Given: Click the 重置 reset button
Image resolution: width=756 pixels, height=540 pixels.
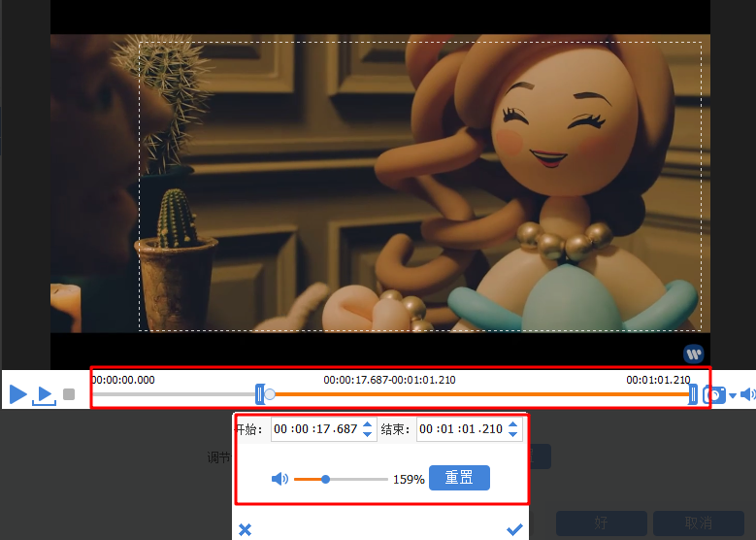Looking at the screenshot, I should click(x=459, y=478).
